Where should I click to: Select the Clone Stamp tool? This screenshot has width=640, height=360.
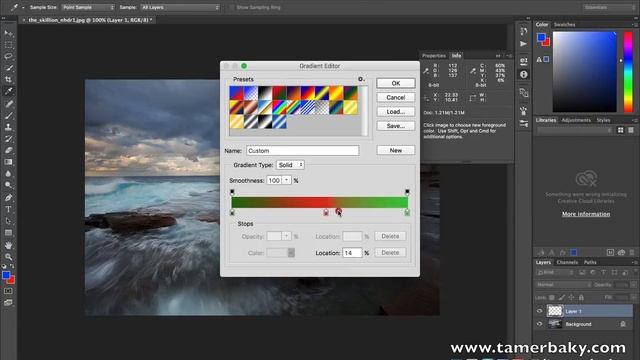click(9, 127)
